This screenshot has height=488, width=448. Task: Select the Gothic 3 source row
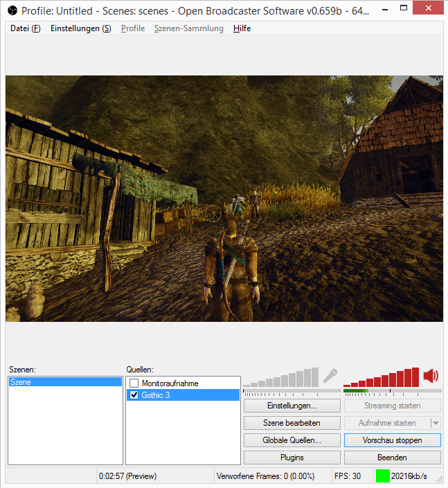point(183,395)
